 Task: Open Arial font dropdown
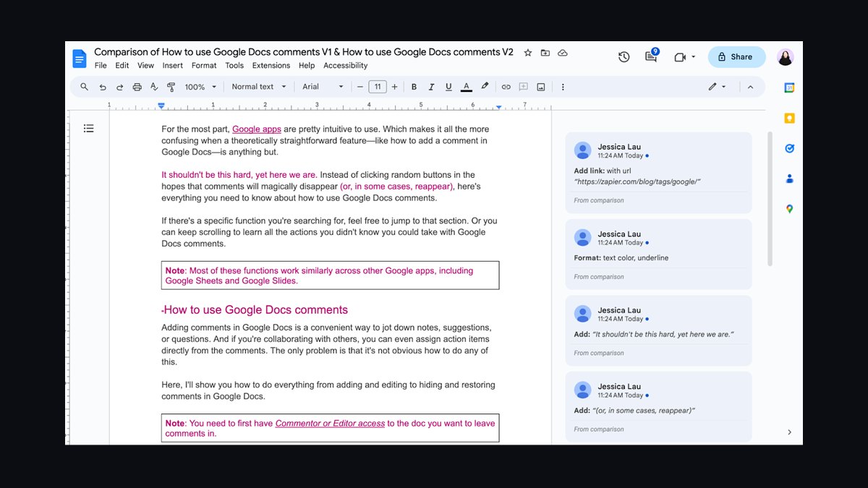(323, 87)
